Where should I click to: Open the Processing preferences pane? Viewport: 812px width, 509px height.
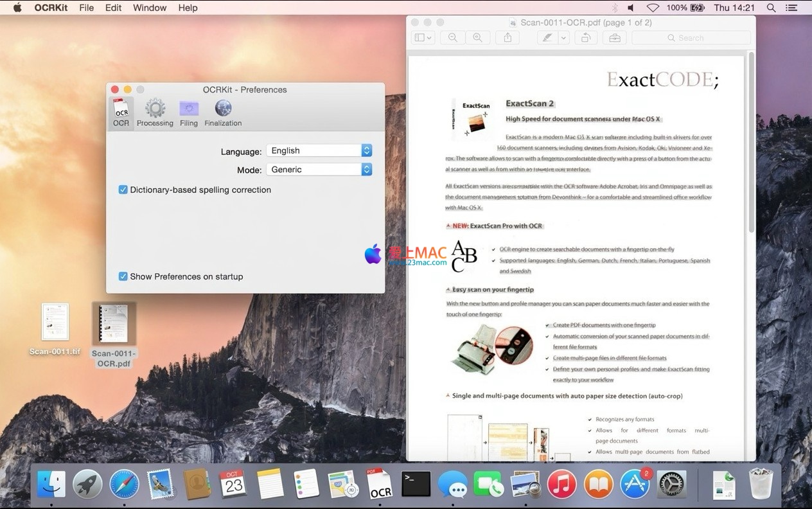pos(155,112)
